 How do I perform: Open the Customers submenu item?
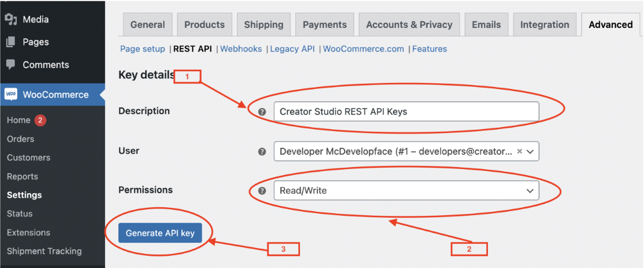tap(29, 157)
